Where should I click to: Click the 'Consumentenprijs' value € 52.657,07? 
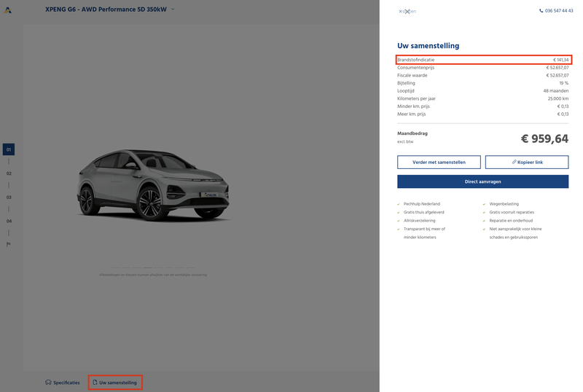557,68
